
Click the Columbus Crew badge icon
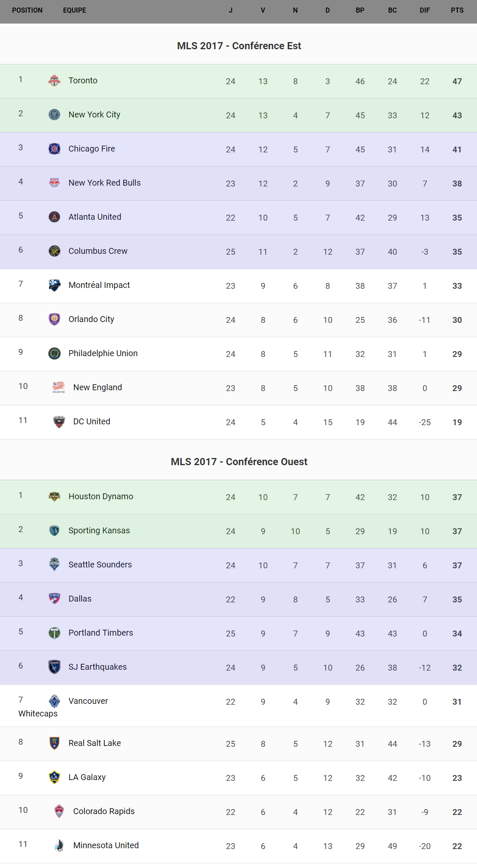coord(54,251)
